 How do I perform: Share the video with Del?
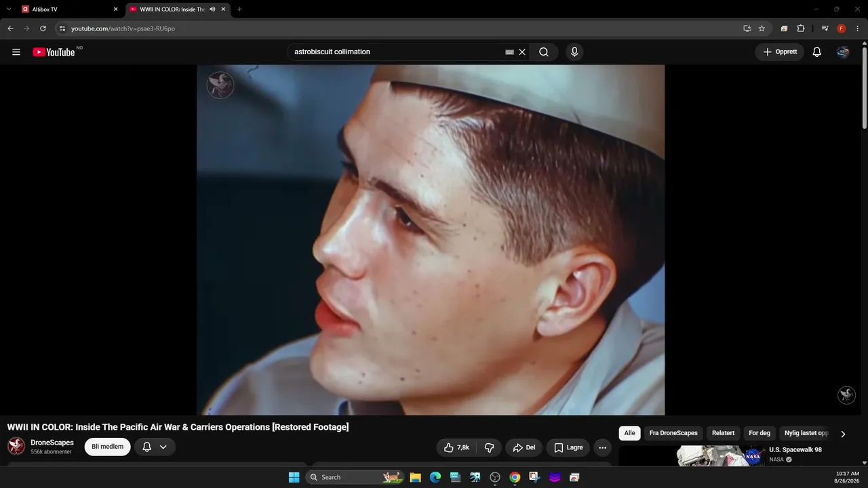pos(524,447)
